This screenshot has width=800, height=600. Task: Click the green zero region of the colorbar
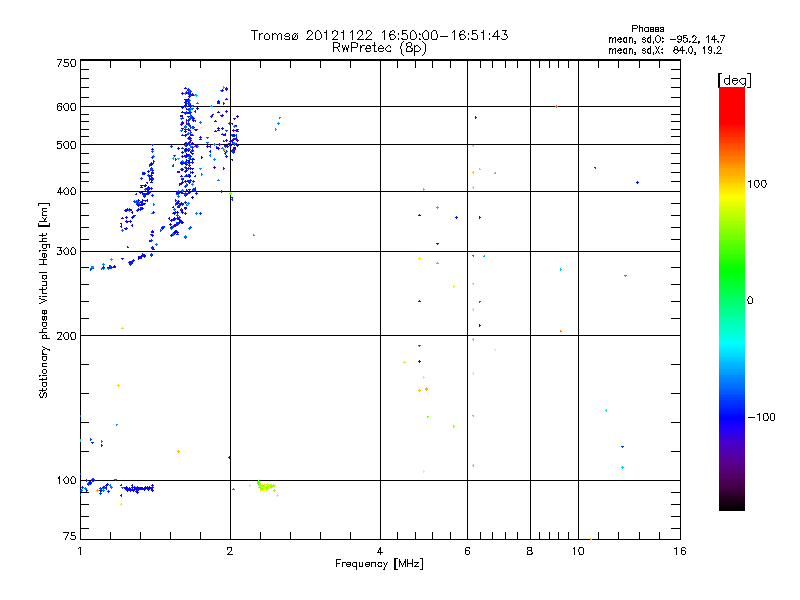732,300
